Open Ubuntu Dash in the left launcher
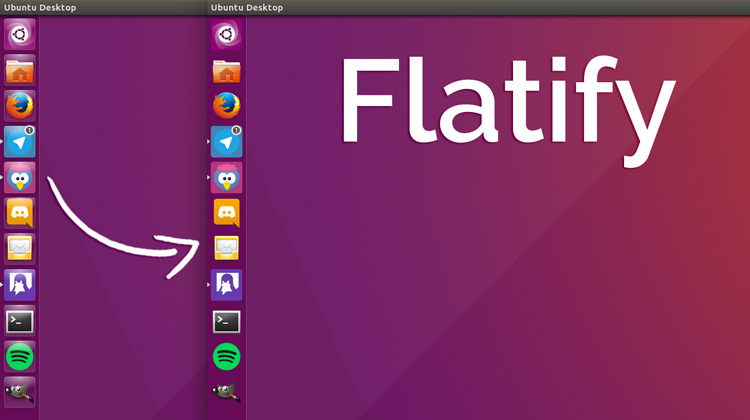 [x=20, y=34]
